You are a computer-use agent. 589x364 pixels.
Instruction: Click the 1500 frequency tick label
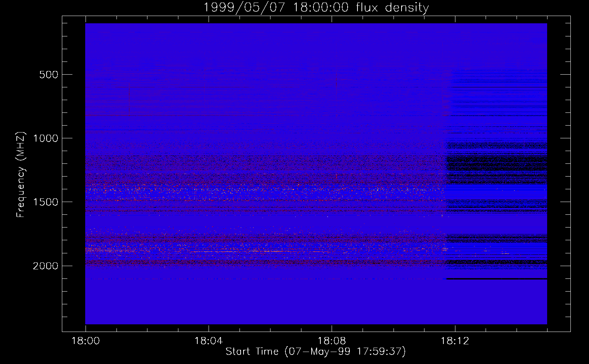point(46,202)
